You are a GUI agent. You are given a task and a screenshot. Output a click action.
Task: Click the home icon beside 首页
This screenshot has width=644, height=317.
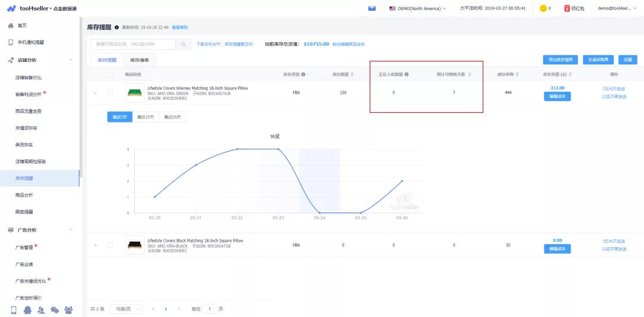coord(11,26)
